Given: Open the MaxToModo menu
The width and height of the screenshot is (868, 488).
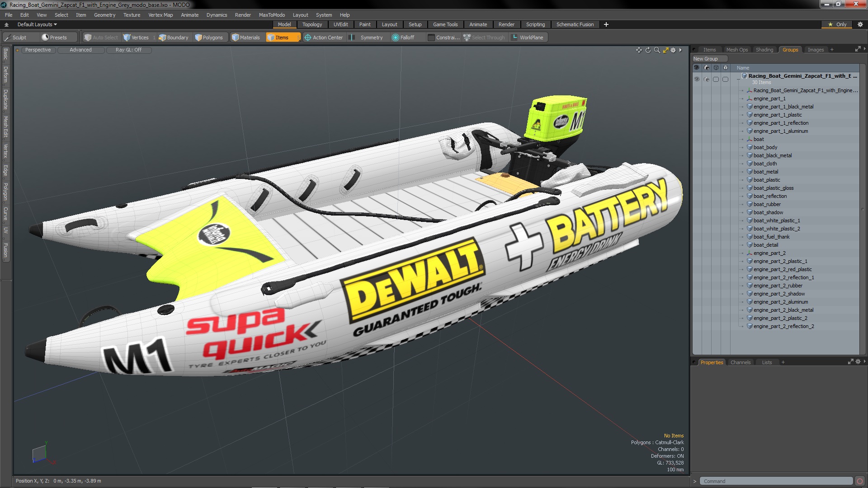Looking at the screenshot, I should pyautogui.click(x=272, y=15).
